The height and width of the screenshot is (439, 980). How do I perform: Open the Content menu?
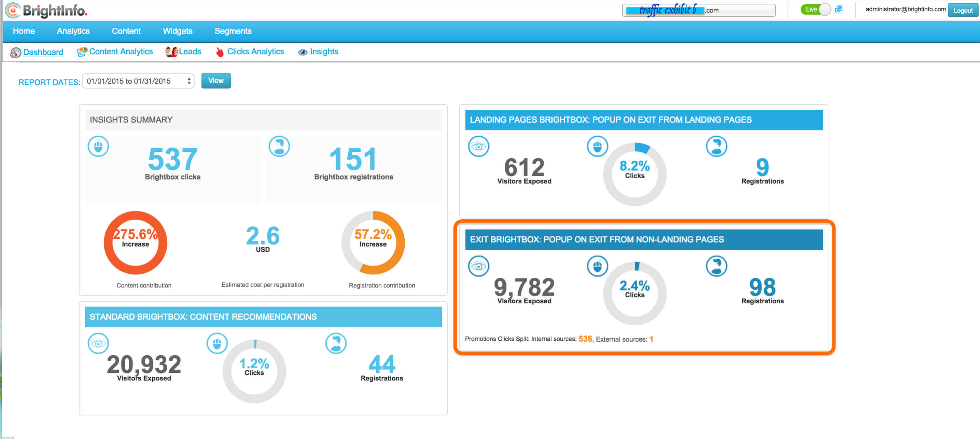point(126,31)
